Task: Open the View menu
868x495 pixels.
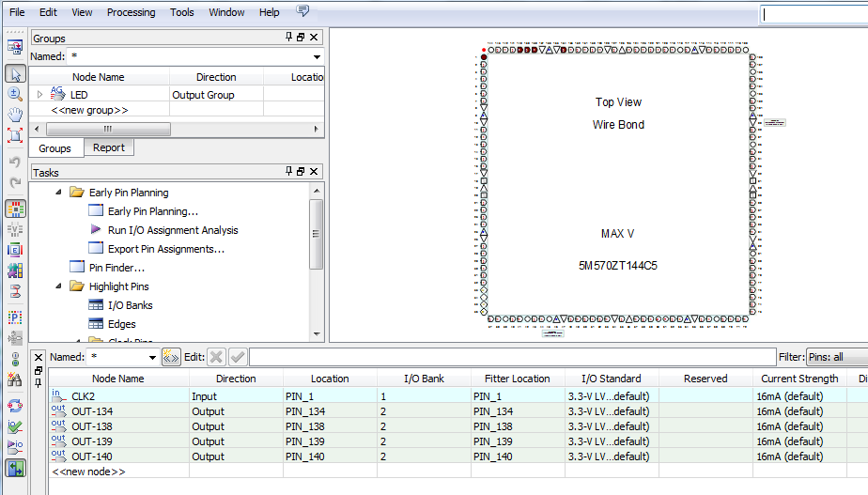Action: tap(82, 12)
